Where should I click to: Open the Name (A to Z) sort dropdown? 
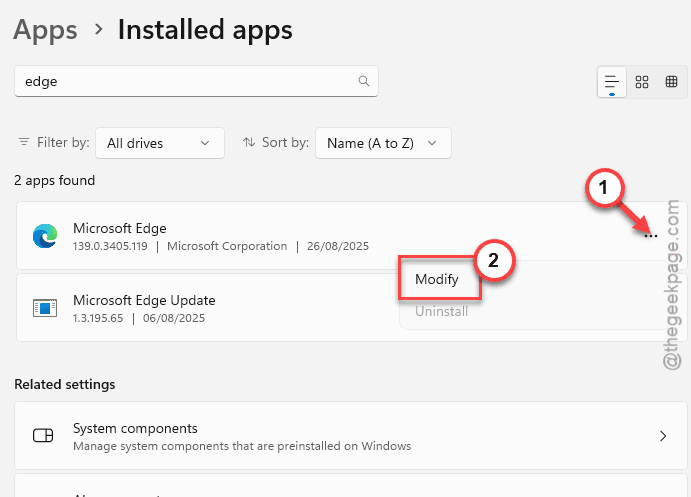pos(383,143)
